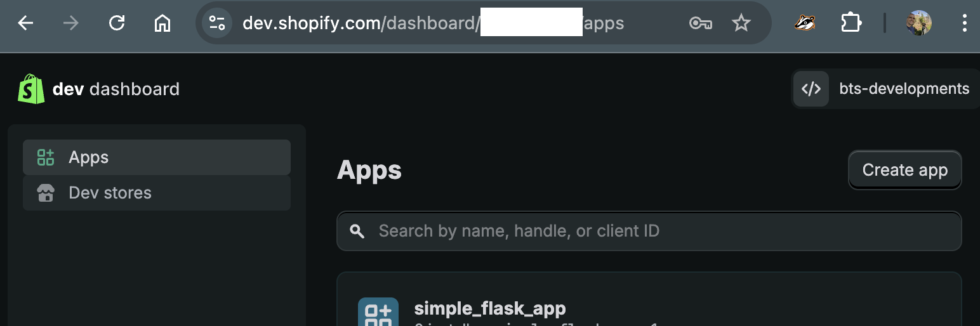Click the Create app button
Image resolution: width=980 pixels, height=326 pixels.
point(904,170)
